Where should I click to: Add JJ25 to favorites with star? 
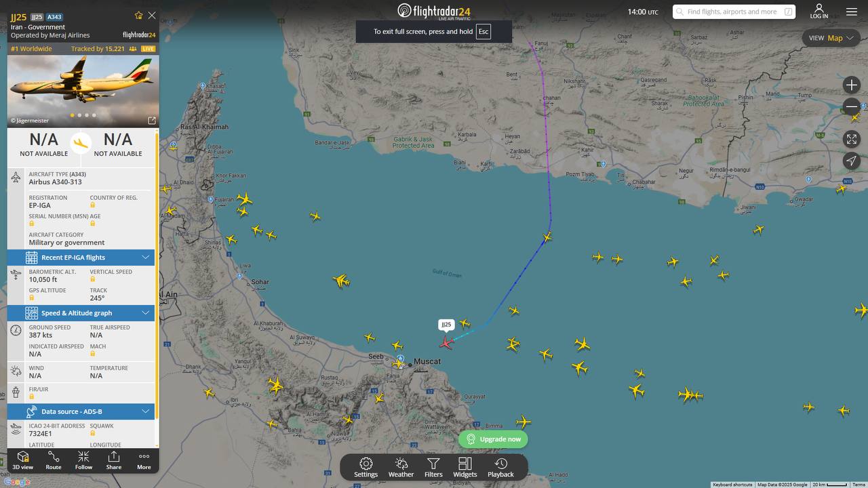pos(139,16)
